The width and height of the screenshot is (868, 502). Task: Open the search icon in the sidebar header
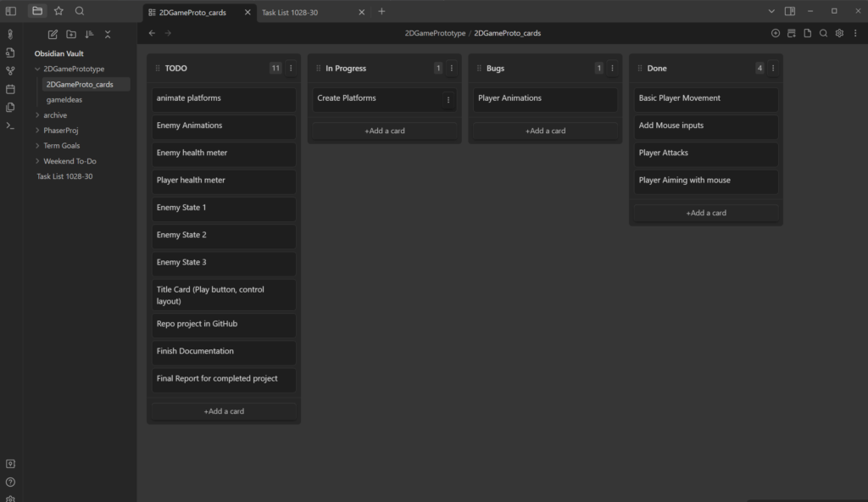pos(80,11)
